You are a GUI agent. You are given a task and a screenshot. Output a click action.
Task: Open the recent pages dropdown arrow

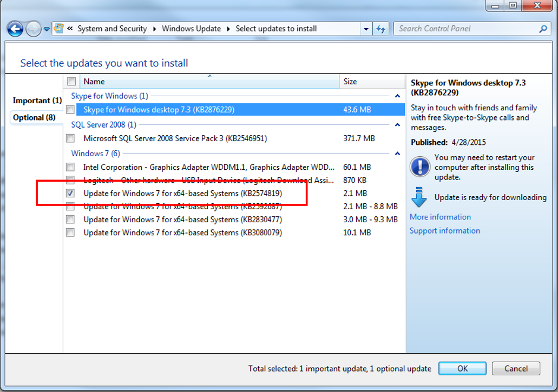(x=47, y=29)
